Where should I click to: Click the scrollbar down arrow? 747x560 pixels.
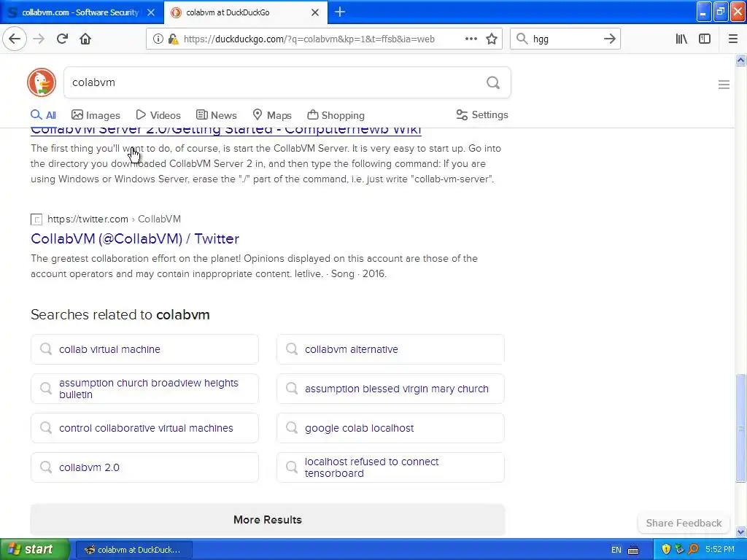coord(741,532)
